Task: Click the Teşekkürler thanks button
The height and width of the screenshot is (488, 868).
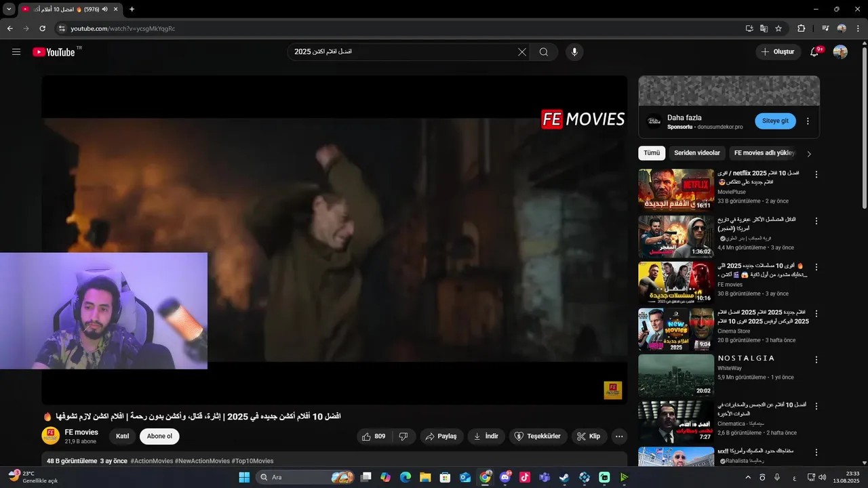Action: coord(538,436)
